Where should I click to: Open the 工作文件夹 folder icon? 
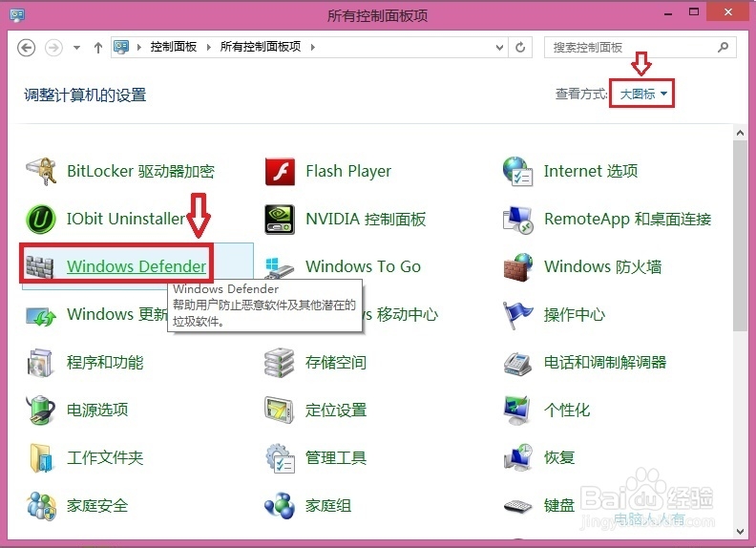click(x=40, y=458)
